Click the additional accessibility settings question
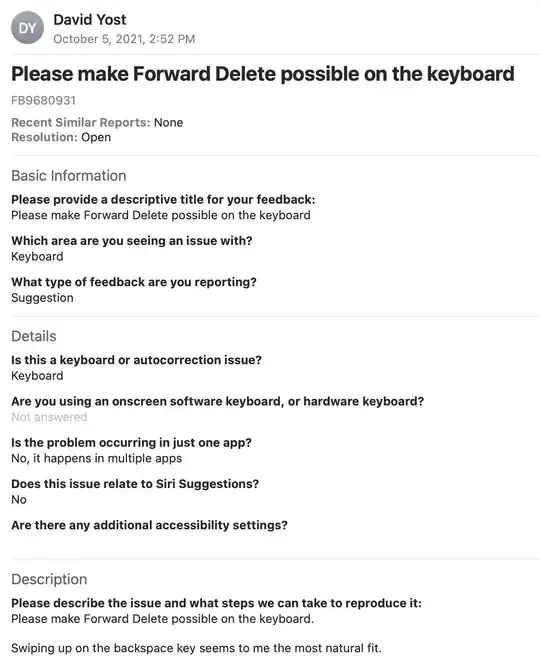This screenshot has height=666, width=540. pos(150,525)
